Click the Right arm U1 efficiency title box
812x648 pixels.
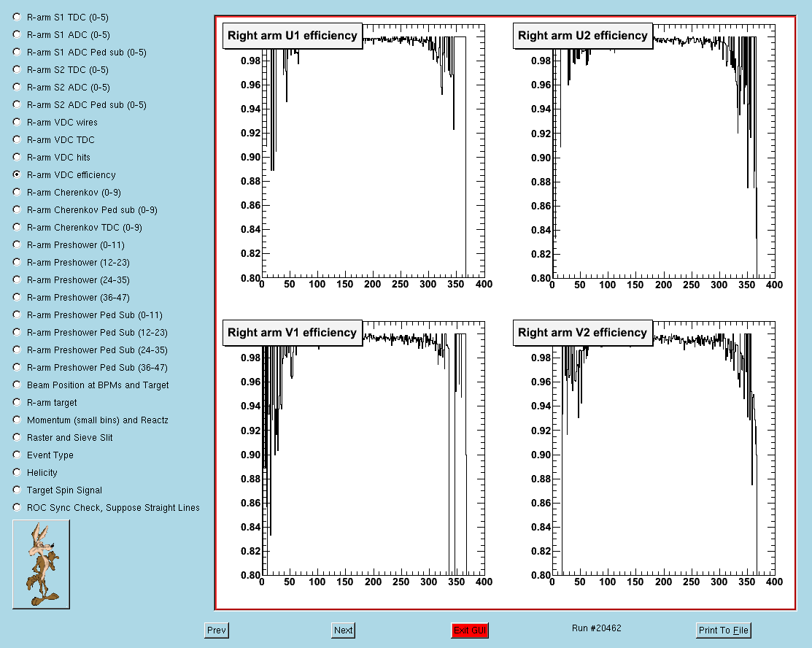293,36
